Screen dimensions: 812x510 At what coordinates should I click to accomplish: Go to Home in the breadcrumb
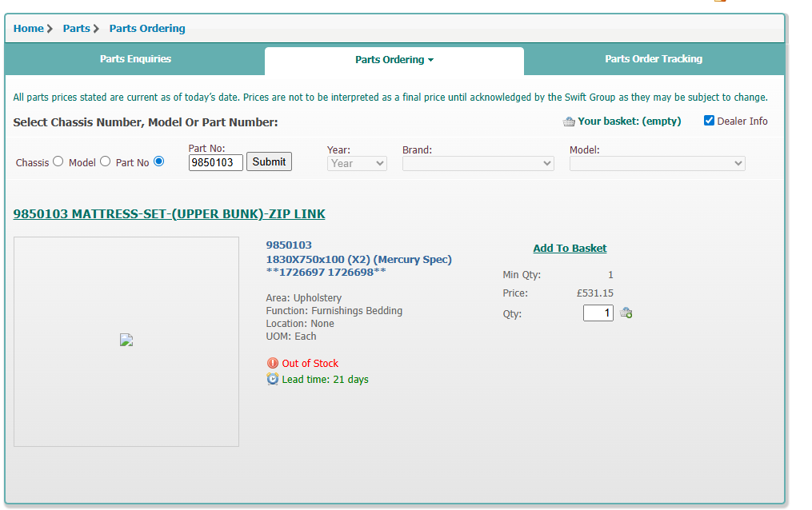click(29, 29)
